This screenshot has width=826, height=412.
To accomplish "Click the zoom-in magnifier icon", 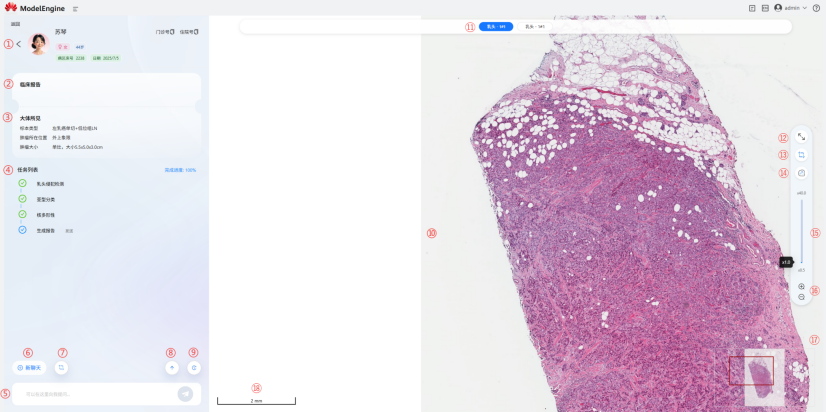I will coord(802,286).
